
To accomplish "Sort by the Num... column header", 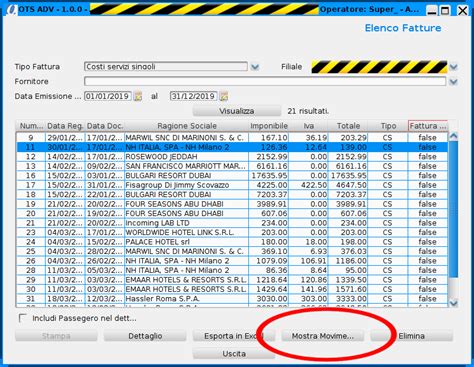I will click(31, 126).
